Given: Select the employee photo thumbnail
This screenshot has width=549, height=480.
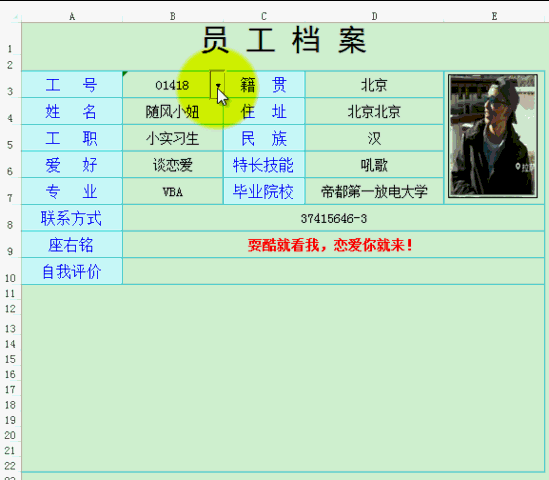Looking at the screenshot, I should (x=493, y=135).
